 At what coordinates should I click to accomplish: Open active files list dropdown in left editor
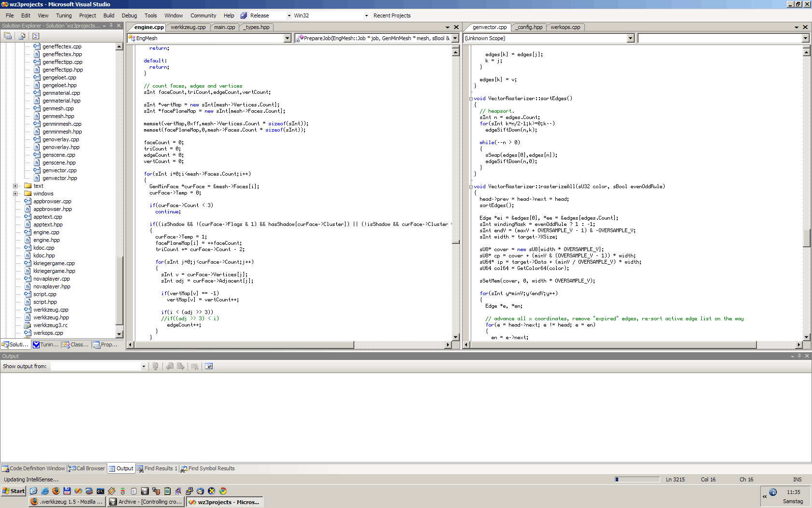coord(448,27)
